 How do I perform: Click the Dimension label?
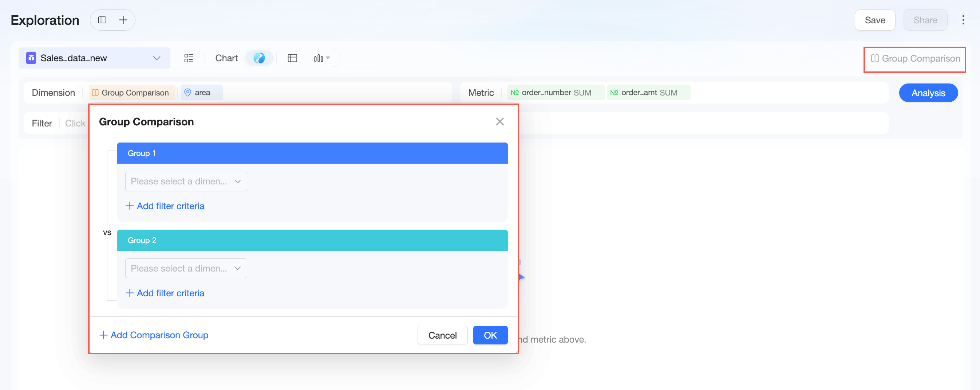53,93
